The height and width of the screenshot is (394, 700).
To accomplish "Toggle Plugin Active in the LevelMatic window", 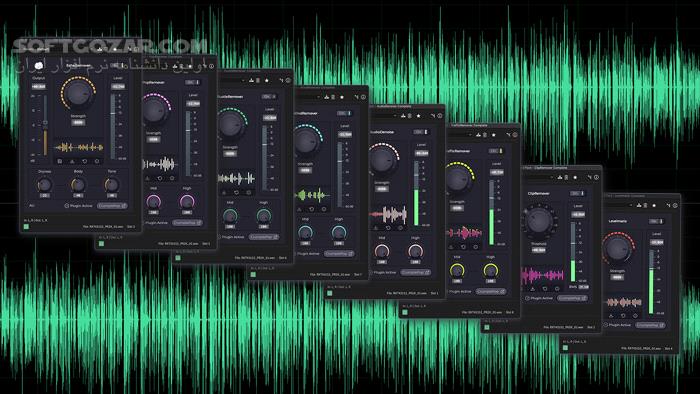I will point(606,325).
